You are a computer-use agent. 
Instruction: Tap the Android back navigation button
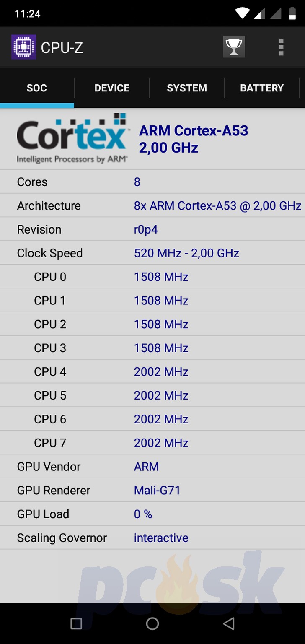pyautogui.click(x=229, y=623)
